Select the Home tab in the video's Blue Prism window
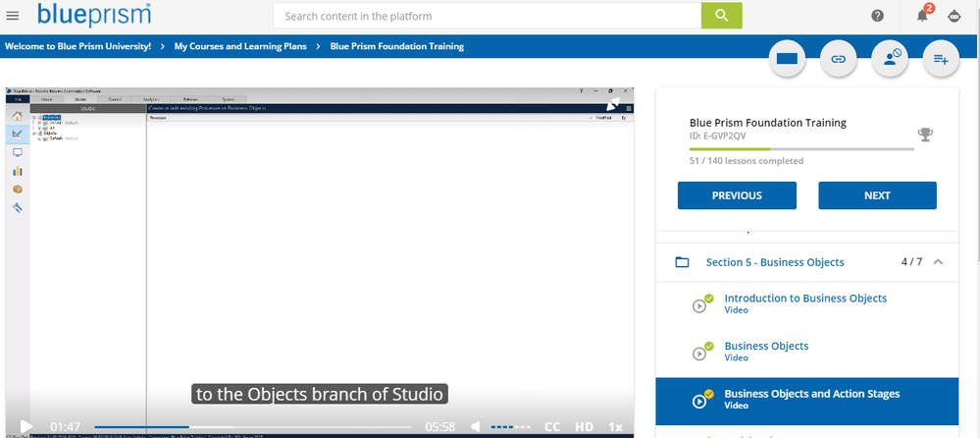 47,99
